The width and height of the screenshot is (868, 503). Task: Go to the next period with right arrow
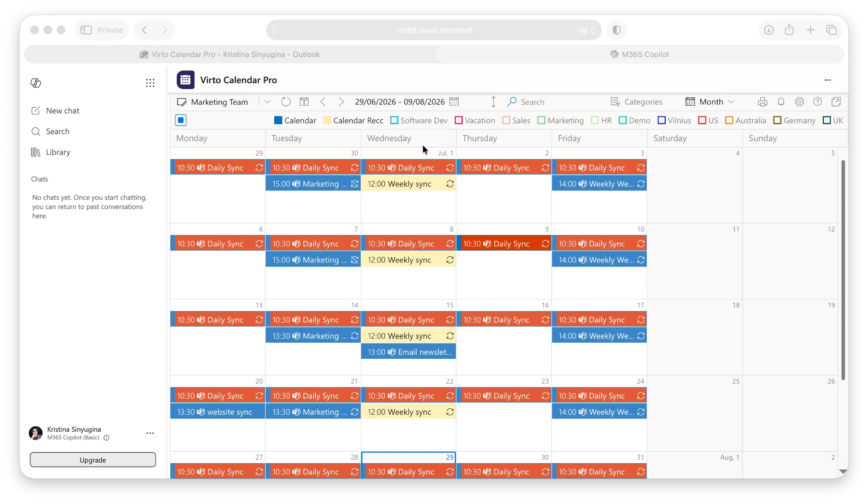click(341, 102)
